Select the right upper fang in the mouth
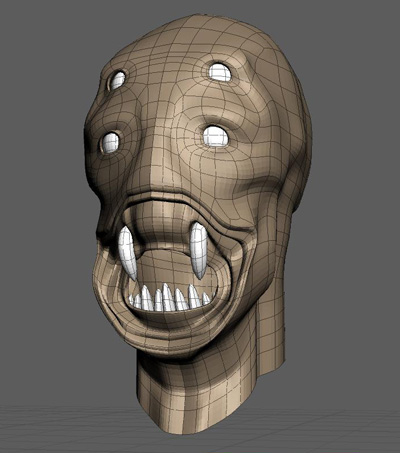400x453 pixels. pyautogui.click(x=199, y=251)
